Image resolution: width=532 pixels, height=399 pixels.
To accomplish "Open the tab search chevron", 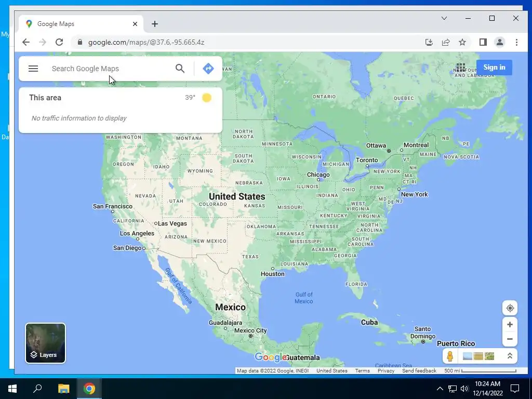I will pyautogui.click(x=444, y=18).
